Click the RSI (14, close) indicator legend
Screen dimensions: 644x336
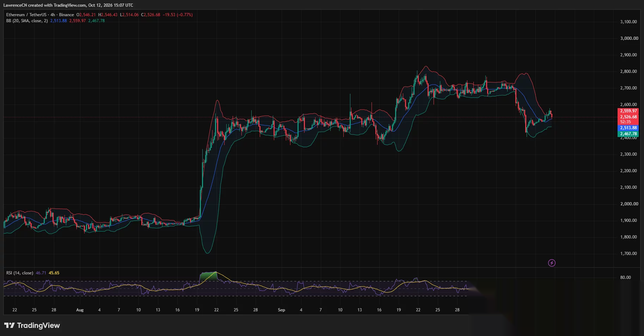(x=20, y=273)
